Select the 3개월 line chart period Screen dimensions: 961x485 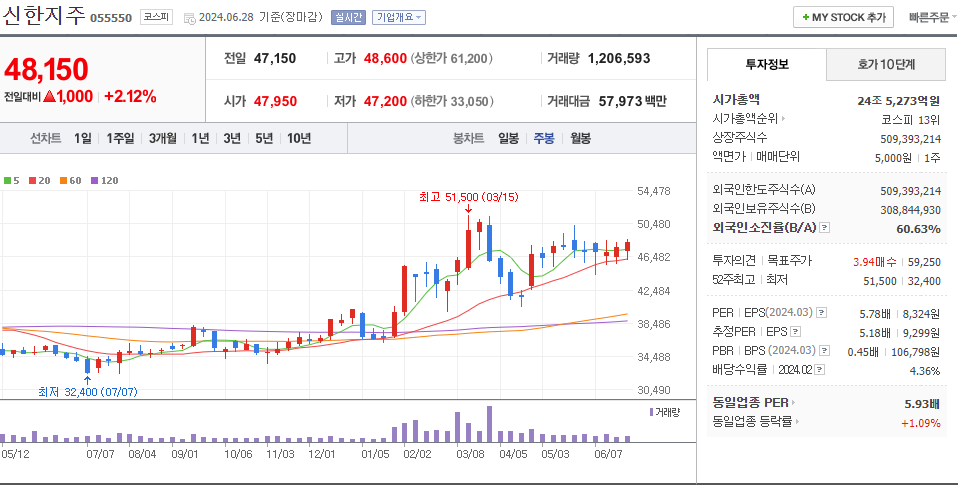162,139
